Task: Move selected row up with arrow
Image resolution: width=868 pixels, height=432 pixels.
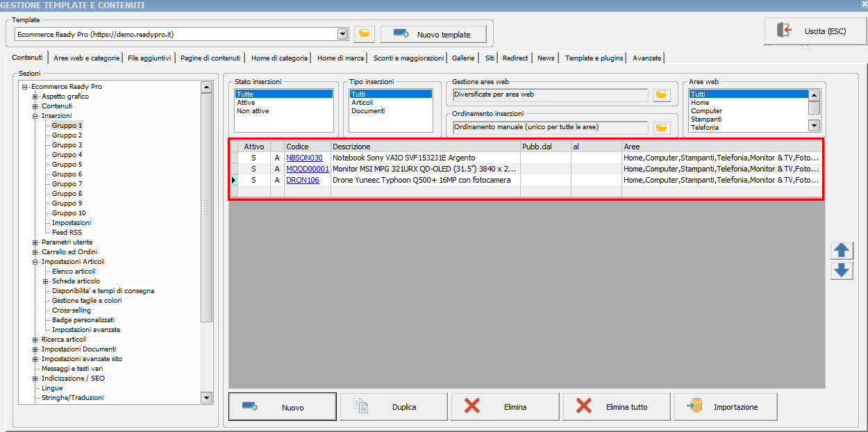Action: tap(842, 251)
